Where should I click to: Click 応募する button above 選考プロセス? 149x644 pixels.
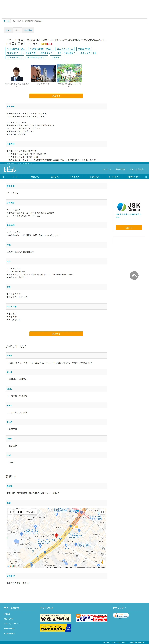pos(56,334)
